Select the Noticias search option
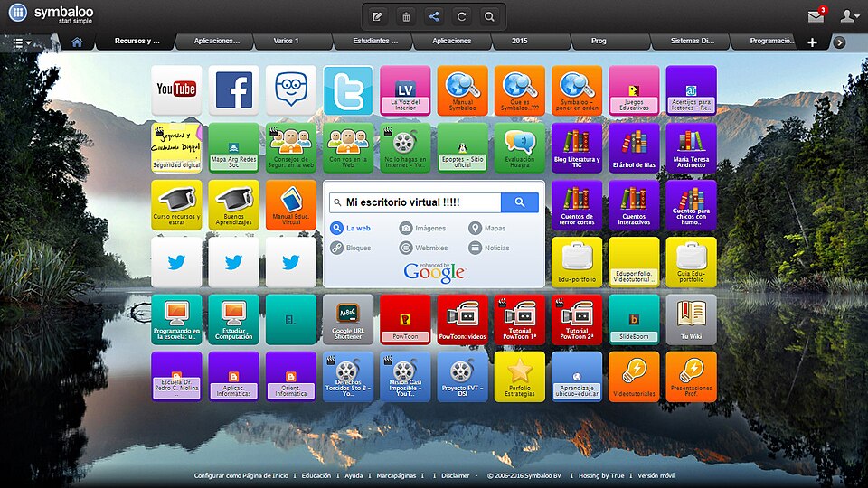Viewport: 868px width, 488px height. coord(488,248)
